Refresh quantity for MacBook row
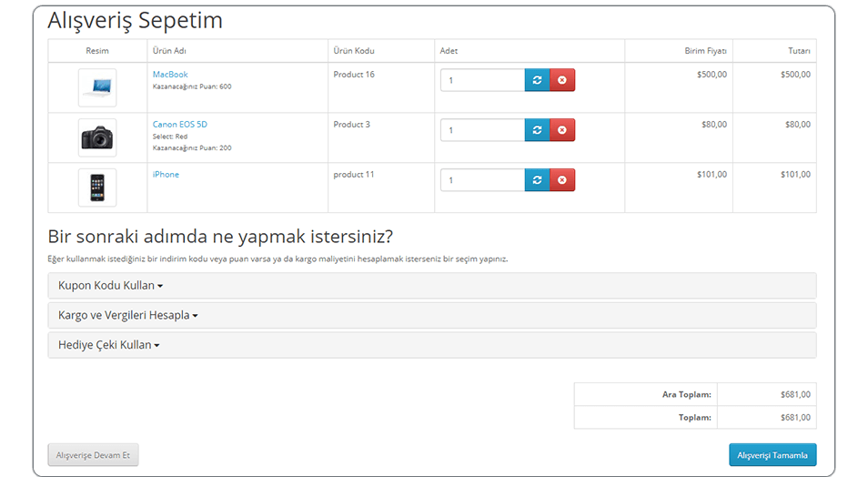868x477 pixels. 537,80
